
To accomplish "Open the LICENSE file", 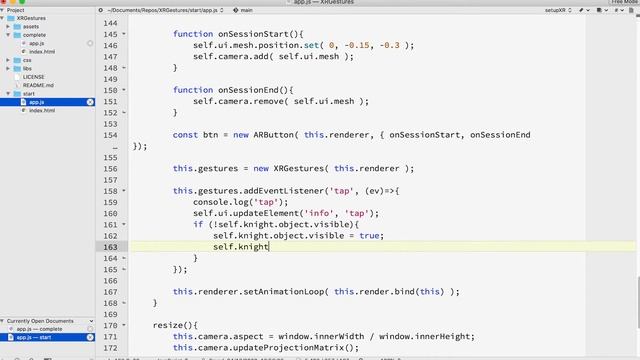I will coord(33,77).
